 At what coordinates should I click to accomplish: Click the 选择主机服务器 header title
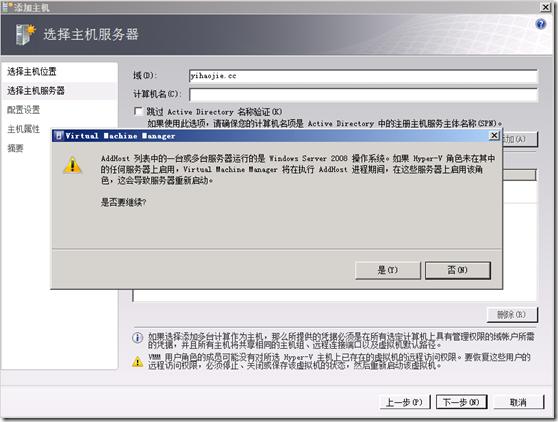tap(91, 35)
